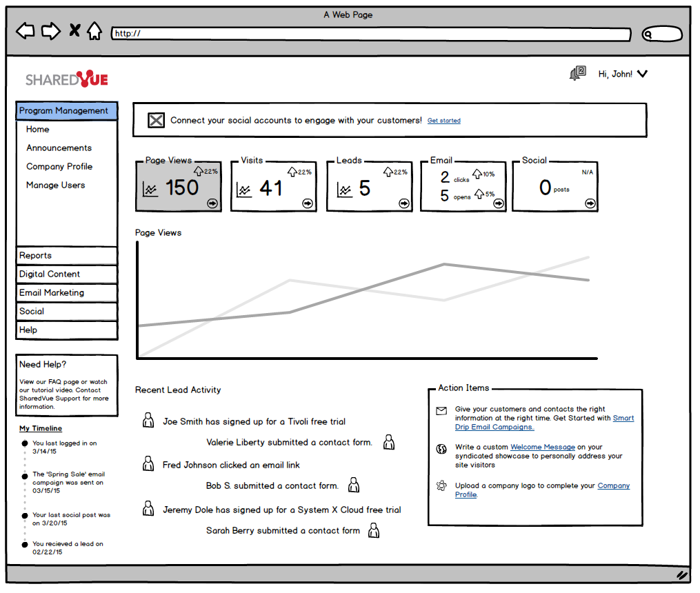Open Company Profile in sidebar
The width and height of the screenshot is (700, 593).
tap(59, 166)
